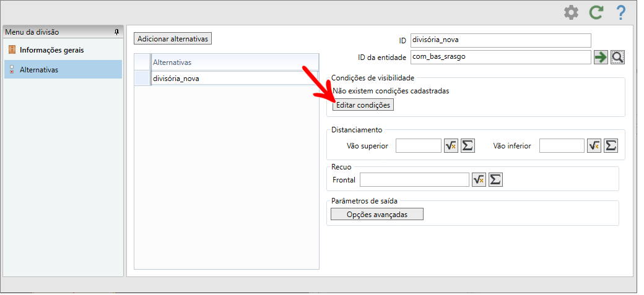
Task: Open Informações gerais section
Action: coord(63,50)
